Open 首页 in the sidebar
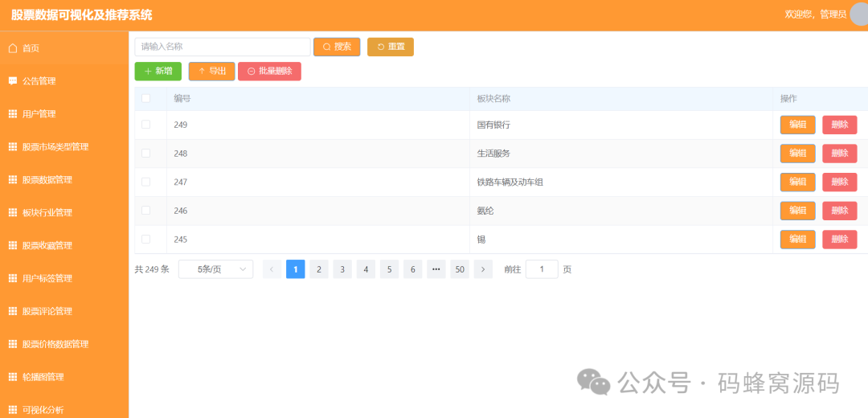 (64, 48)
